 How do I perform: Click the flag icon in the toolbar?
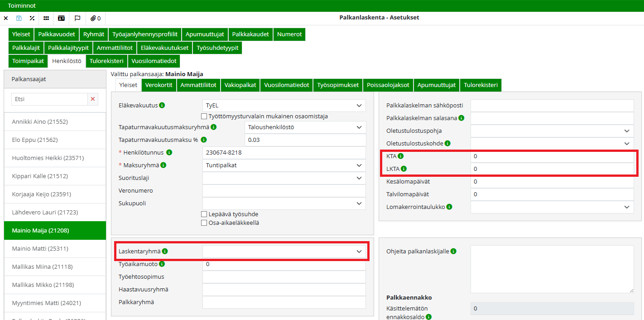click(77, 18)
